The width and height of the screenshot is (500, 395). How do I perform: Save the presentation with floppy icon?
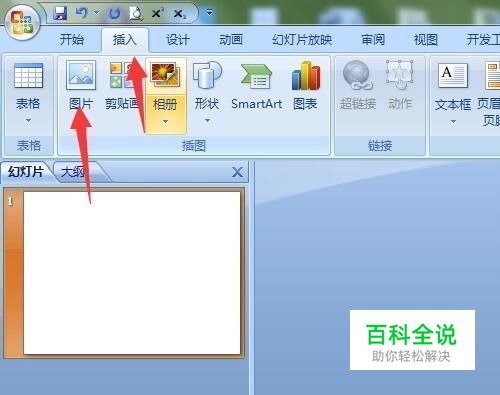click(60, 13)
